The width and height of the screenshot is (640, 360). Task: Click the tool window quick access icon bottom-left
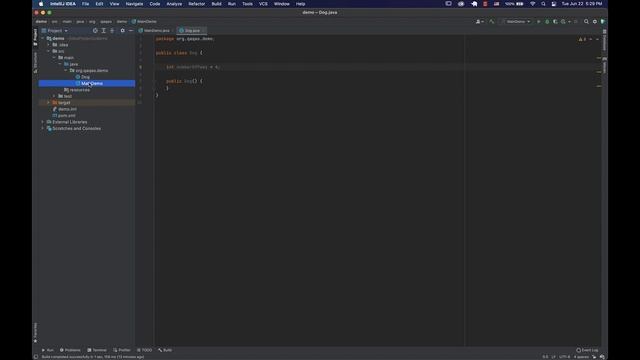36,357
